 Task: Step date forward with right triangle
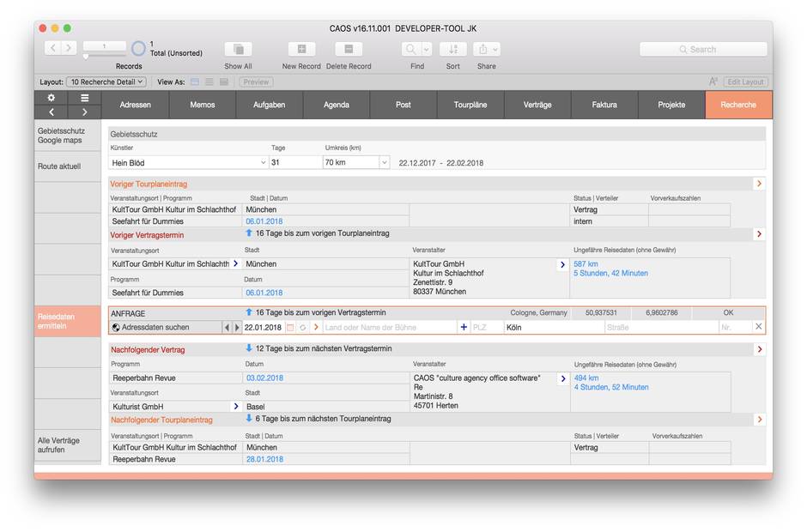click(237, 327)
